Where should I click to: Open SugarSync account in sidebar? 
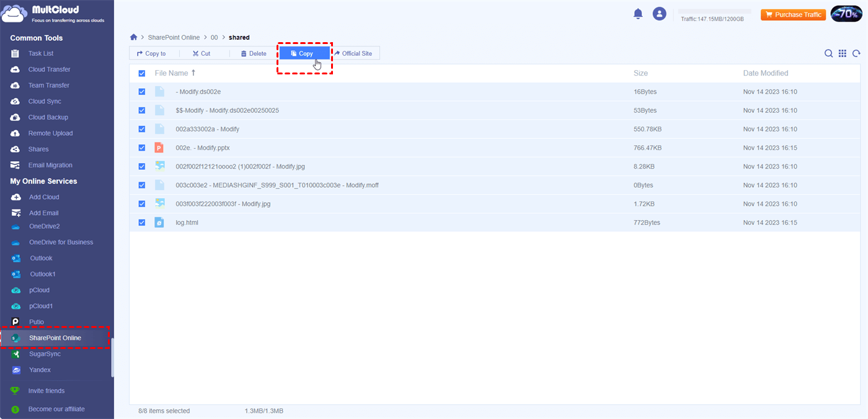tap(45, 354)
